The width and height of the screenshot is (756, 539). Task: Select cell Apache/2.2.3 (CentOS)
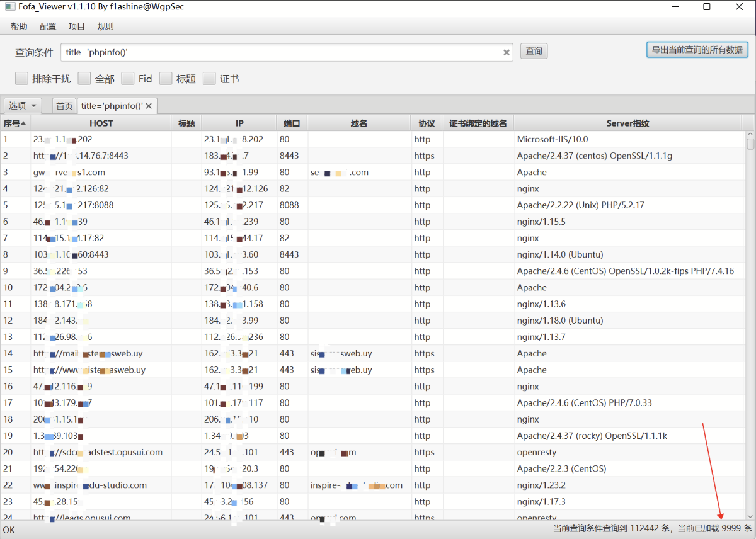coord(628,468)
